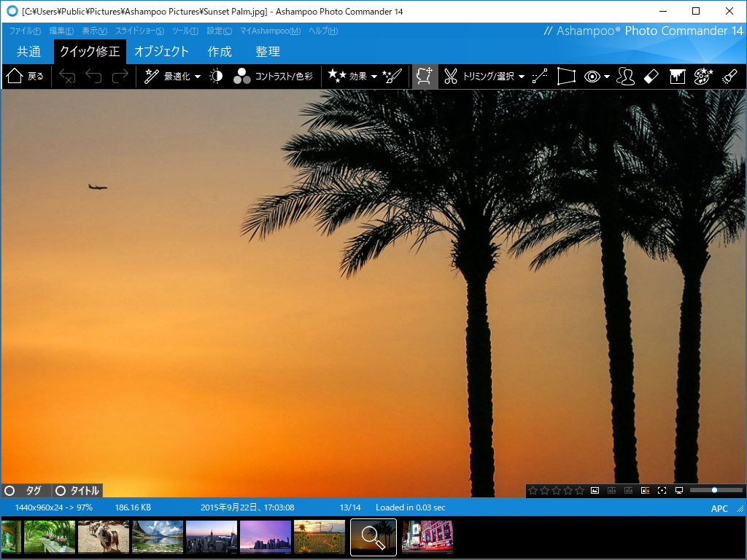Switch to the 共通 tab
This screenshot has height=560, width=747.
(28, 52)
